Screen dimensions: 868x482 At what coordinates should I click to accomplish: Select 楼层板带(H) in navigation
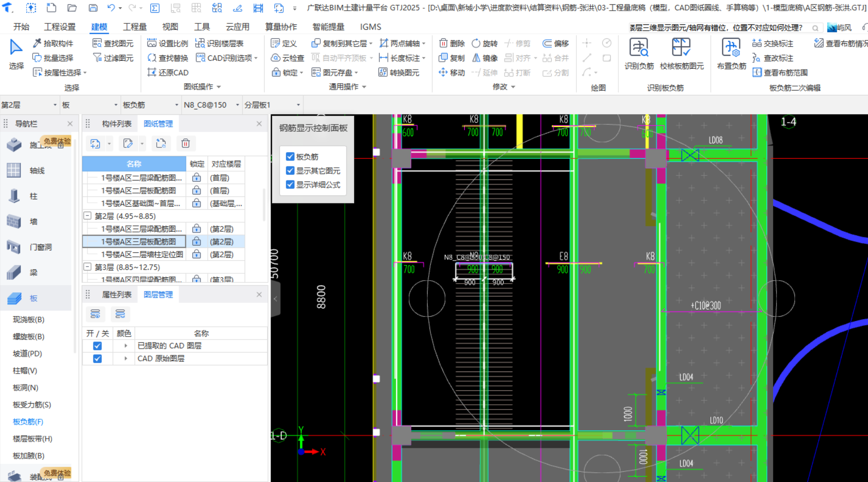pyautogui.click(x=32, y=439)
